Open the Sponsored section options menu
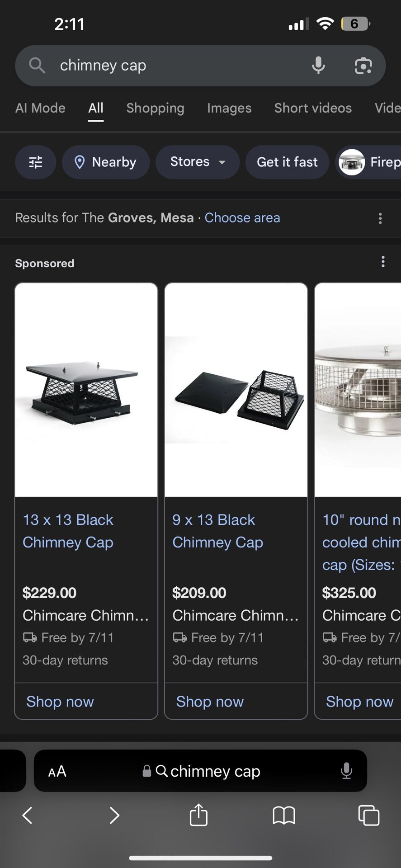This screenshot has width=401, height=868. 383,262
